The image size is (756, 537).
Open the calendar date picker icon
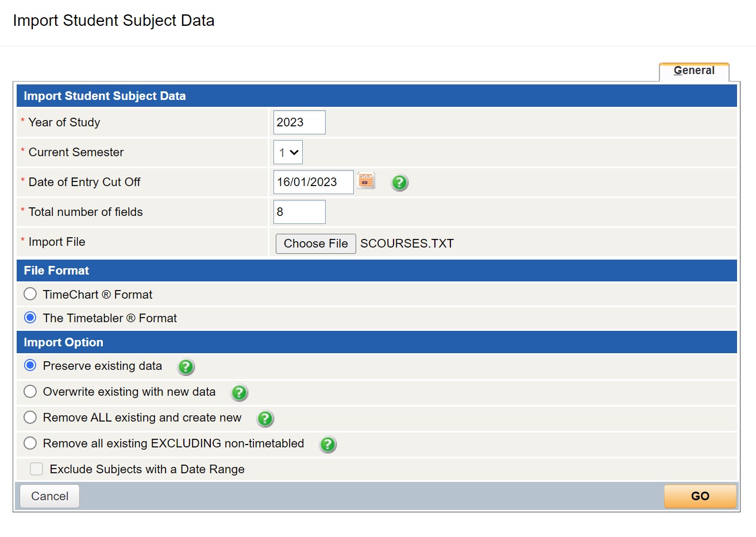[x=366, y=181]
